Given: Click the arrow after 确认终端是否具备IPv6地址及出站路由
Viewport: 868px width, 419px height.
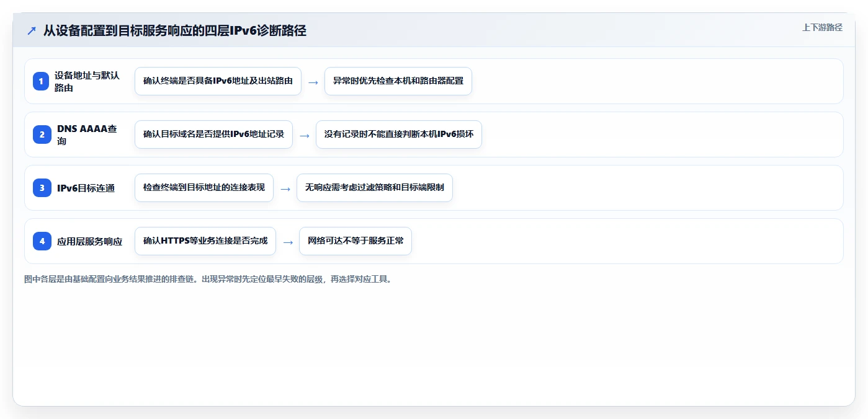Looking at the screenshot, I should (x=313, y=82).
